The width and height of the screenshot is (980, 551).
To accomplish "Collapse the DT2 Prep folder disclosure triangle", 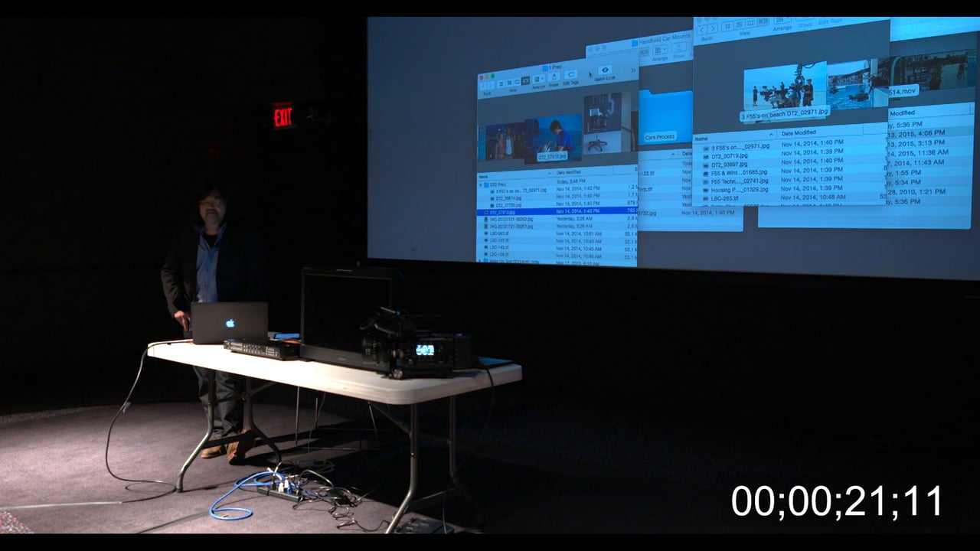I will 482,184.
